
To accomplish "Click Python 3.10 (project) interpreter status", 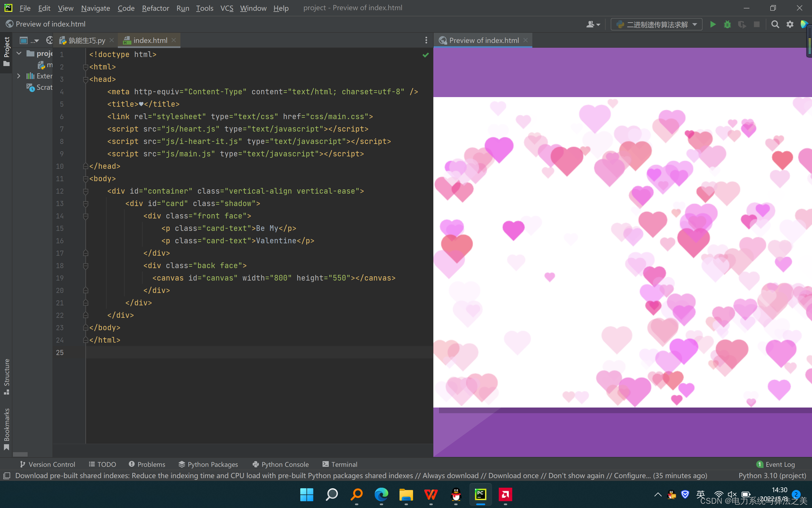I will pyautogui.click(x=772, y=476).
